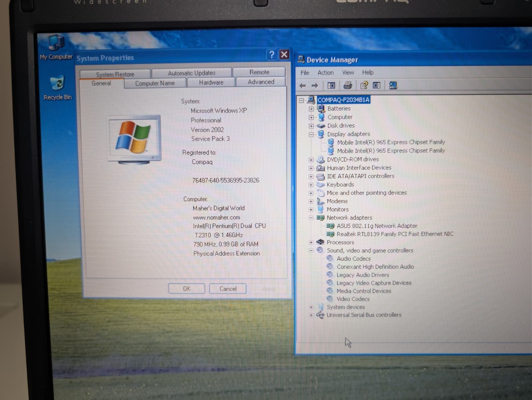The image size is (532, 400).
Task: Switch to the Advanced tab
Action: point(261,82)
